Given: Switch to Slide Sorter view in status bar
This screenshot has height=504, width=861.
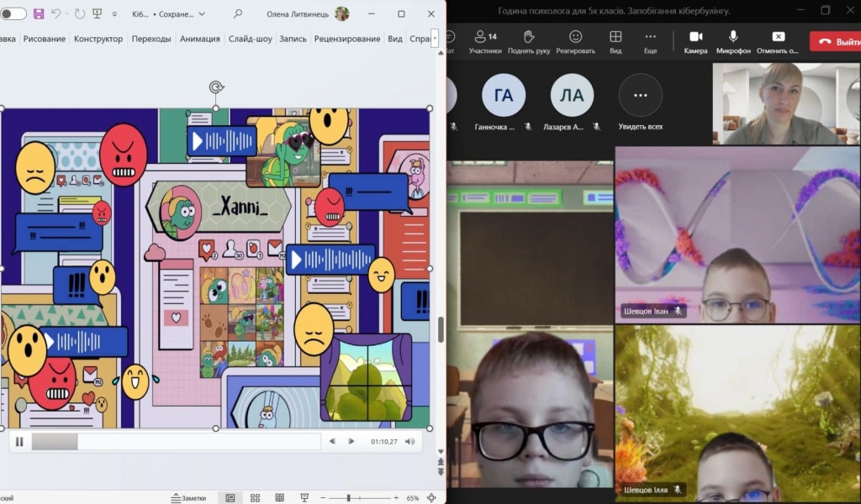Looking at the screenshot, I should (255, 498).
